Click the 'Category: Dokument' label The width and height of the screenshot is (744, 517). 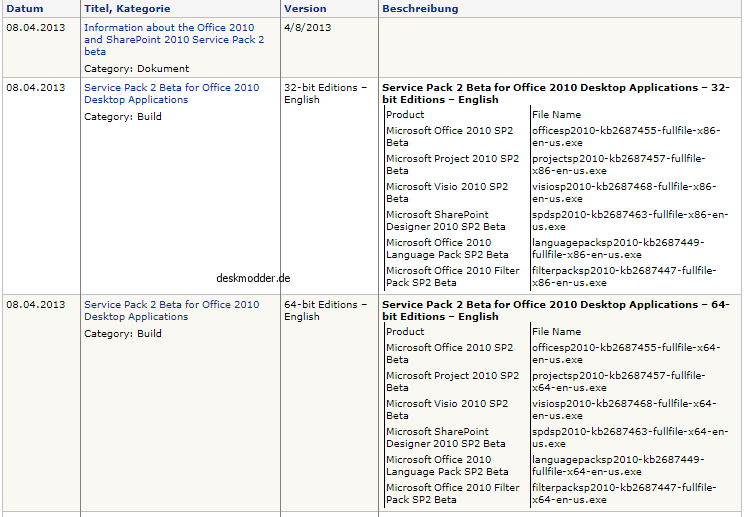[137, 68]
